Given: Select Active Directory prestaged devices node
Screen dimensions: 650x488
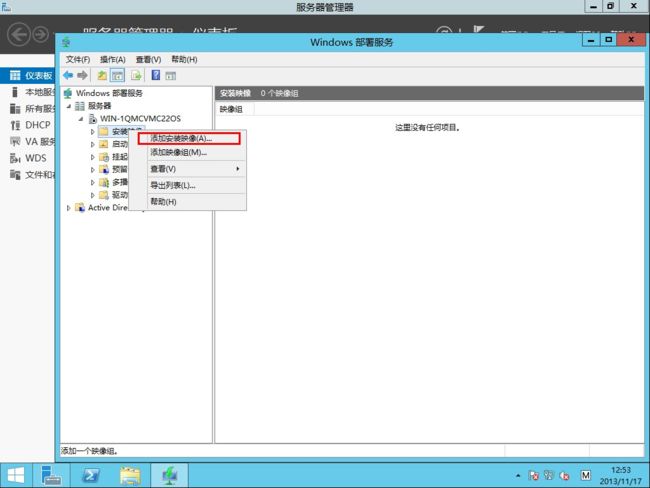Looking at the screenshot, I should tap(108, 207).
